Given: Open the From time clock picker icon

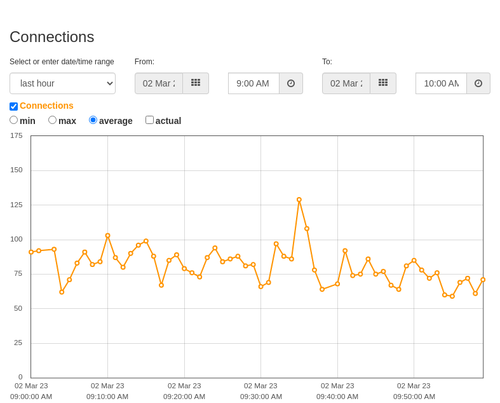Looking at the screenshot, I should (291, 83).
